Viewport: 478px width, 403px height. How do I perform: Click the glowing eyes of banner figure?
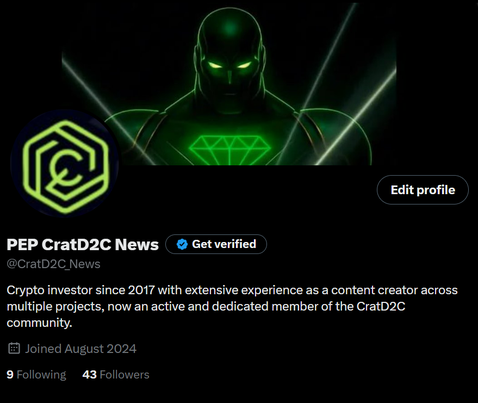(x=229, y=65)
